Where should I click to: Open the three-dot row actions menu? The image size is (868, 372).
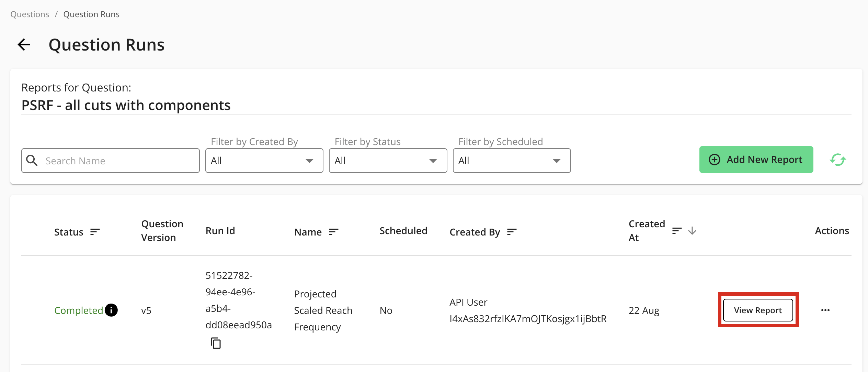coord(825,310)
